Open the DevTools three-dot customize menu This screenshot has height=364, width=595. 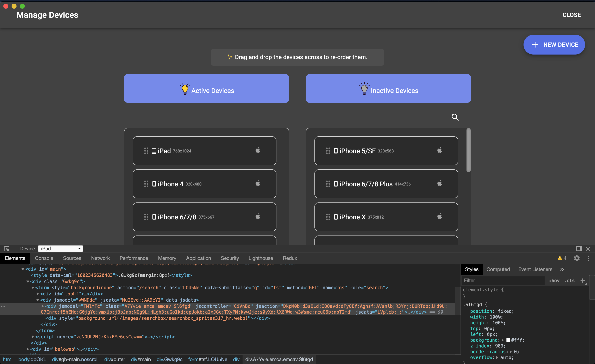tap(588, 258)
